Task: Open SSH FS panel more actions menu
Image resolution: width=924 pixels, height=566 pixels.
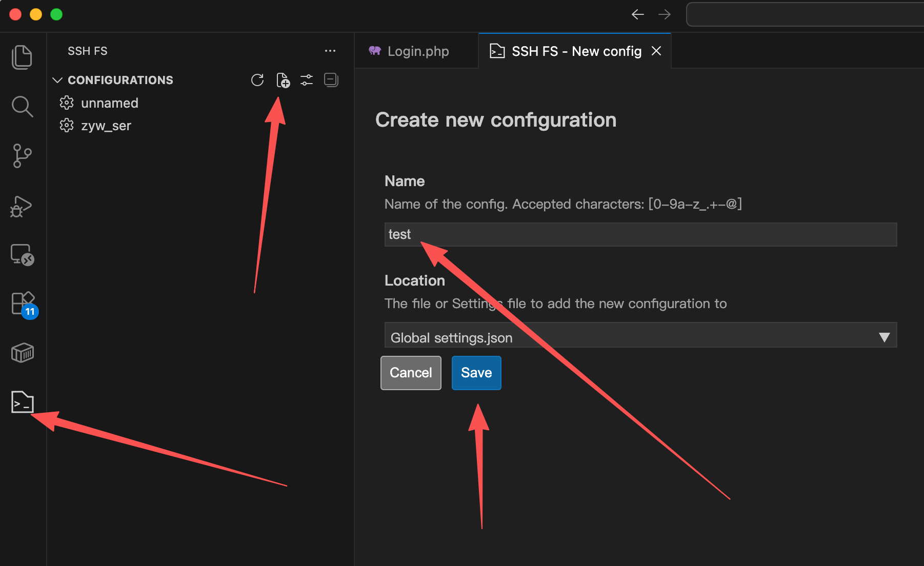Action: [x=330, y=51]
